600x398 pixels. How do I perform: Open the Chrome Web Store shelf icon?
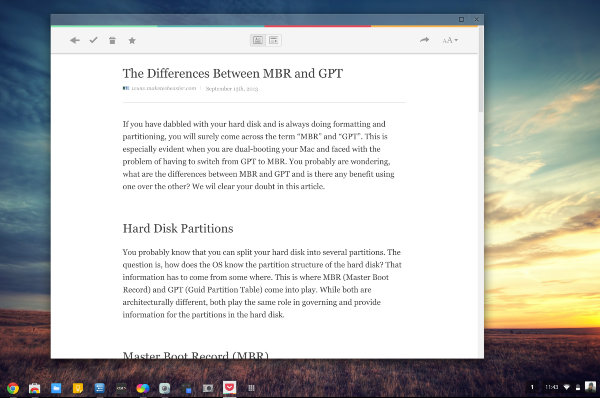(x=34, y=388)
